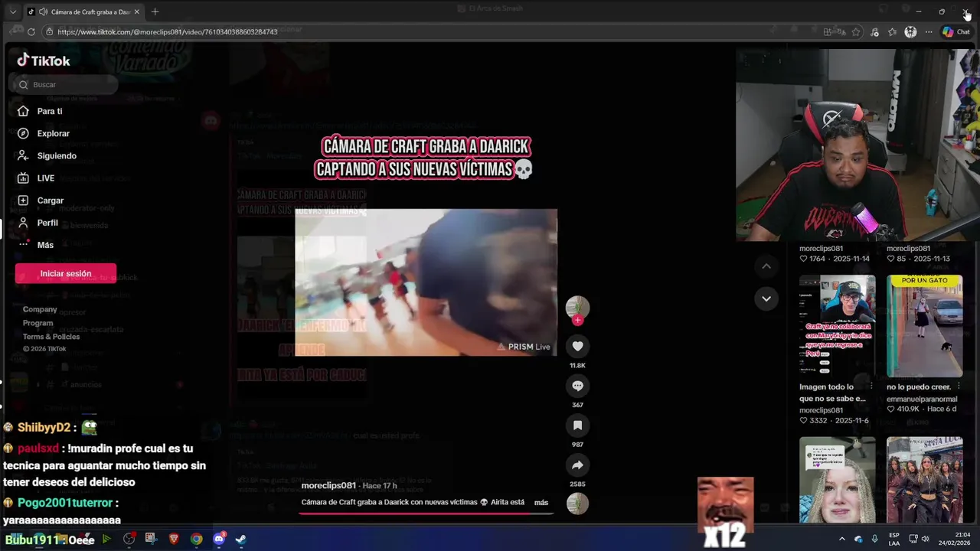Go to next video with down chevron

pyautogui.click(x=766, y=298)
